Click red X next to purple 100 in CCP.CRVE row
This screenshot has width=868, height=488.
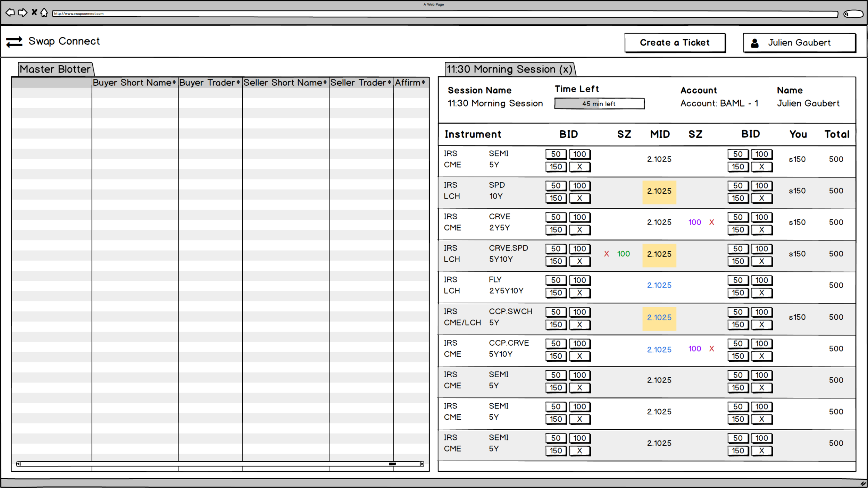(x=712, y=349)
